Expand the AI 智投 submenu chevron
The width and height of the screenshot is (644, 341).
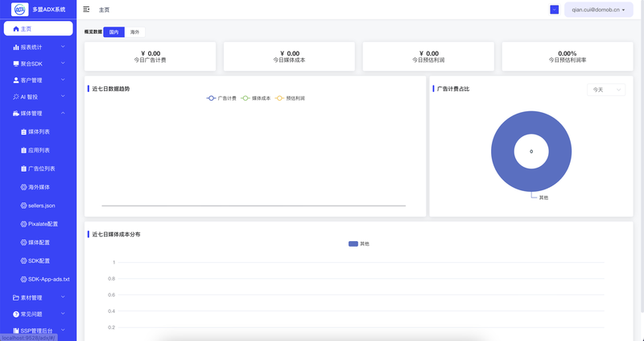click(63, 96)
